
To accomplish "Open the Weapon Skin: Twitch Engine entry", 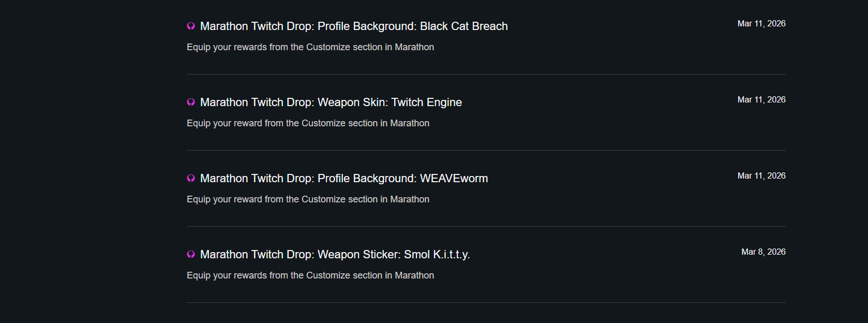I will click(331, 102).
